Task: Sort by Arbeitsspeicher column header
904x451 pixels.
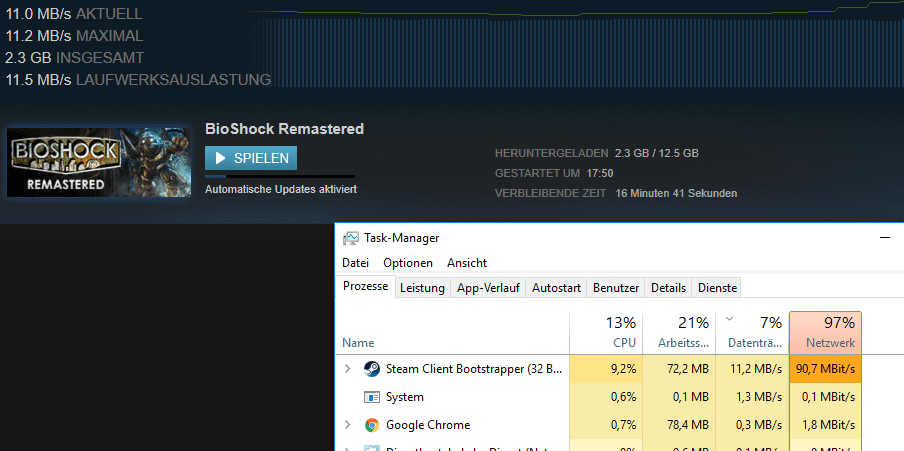Action: (679, 333)
